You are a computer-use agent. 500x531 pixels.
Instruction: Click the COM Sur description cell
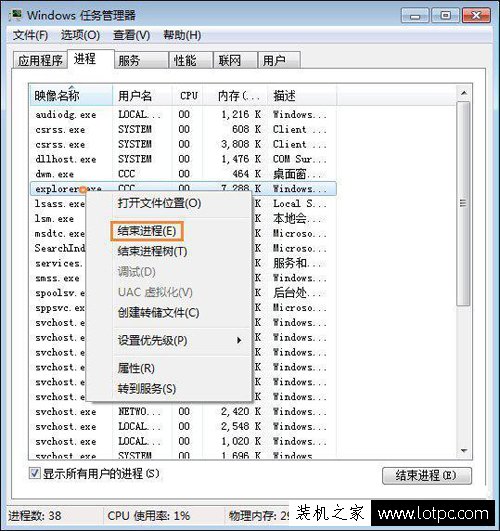(x=299, y=159)
